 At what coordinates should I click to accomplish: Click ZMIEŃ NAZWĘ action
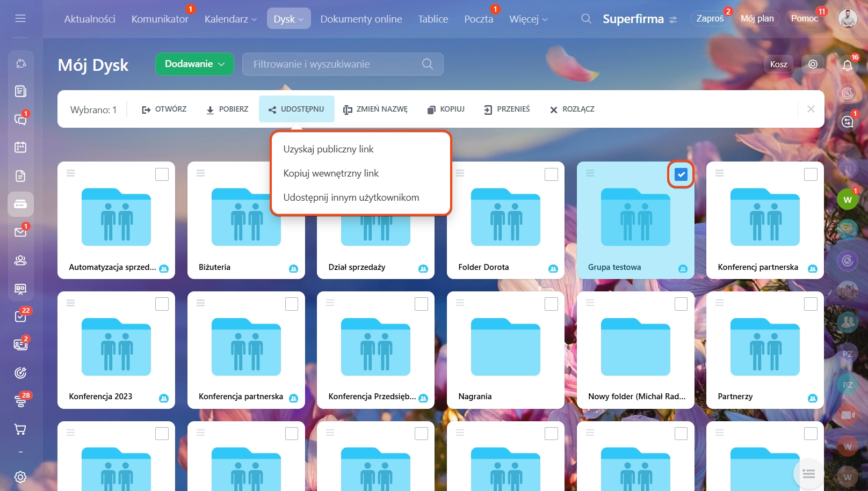click(375, 109)
